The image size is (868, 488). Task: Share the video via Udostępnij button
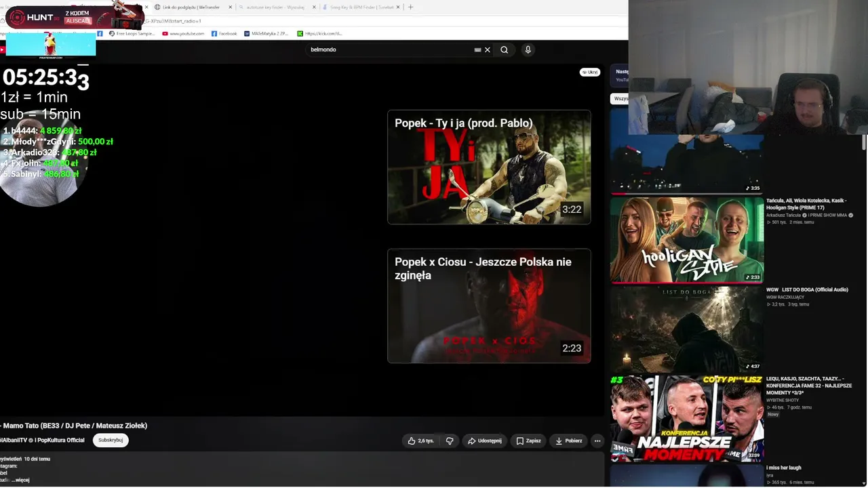coord(485,441)
